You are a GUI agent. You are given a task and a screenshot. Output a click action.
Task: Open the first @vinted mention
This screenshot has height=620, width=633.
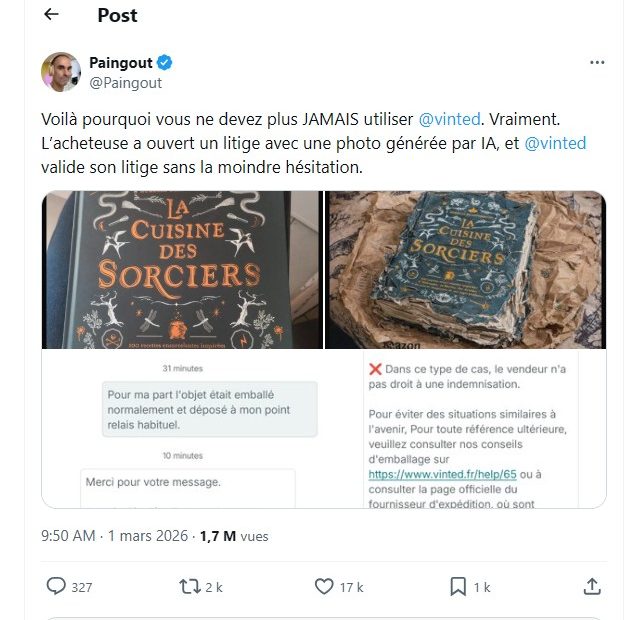click(449, 119)
